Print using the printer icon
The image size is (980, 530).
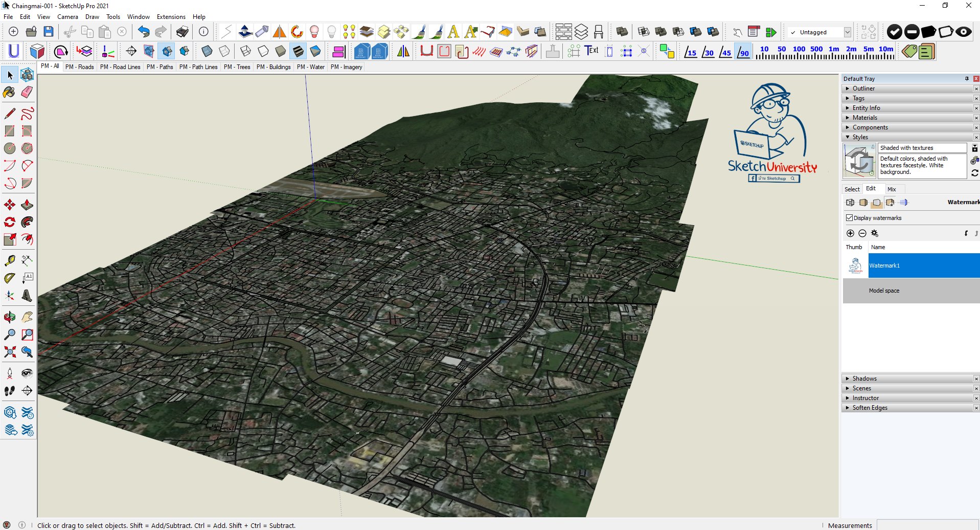point(183,32)
